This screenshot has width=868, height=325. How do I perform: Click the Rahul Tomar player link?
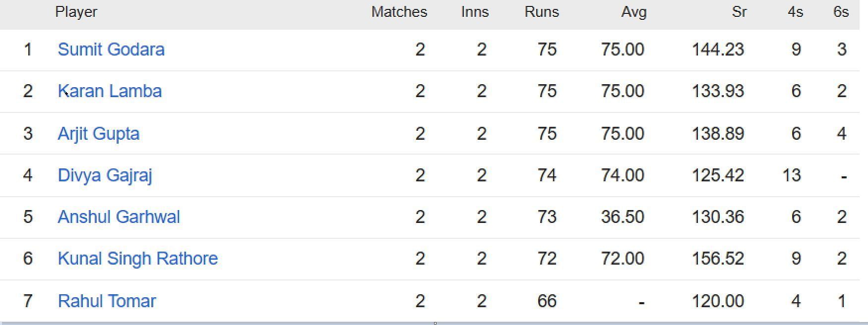point(107,301)
